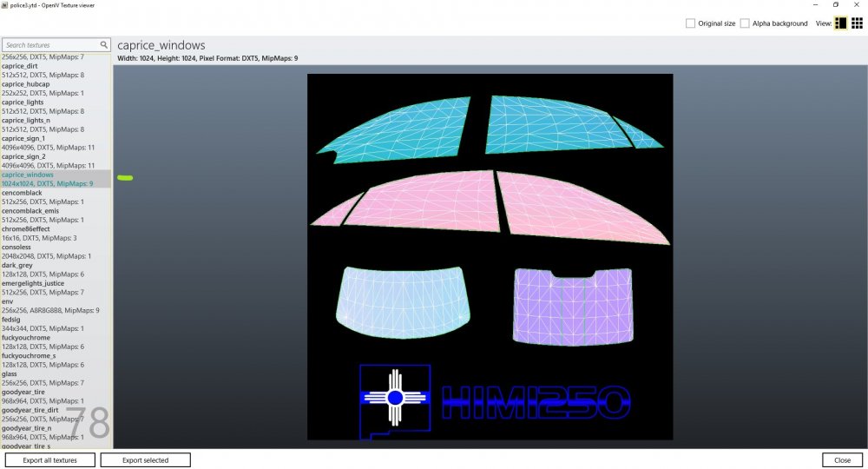The image size is (868, 469).
Task: Click the Export selected button
Action: [145, 460]
